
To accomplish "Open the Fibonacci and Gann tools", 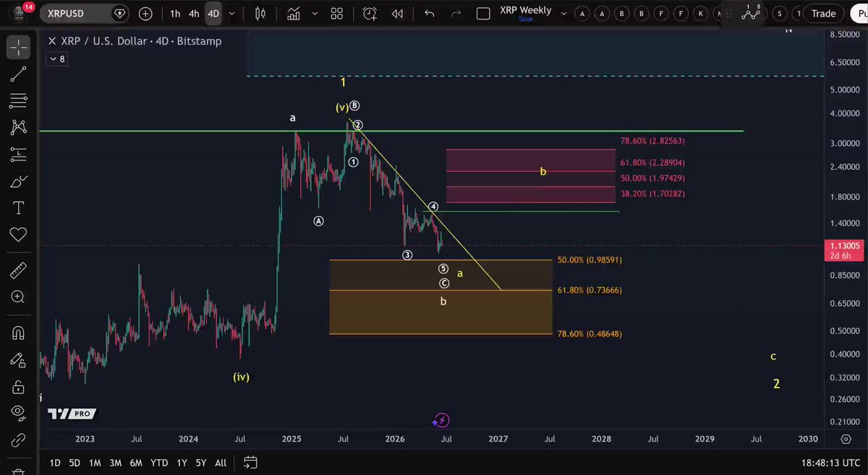I will (18, 100).
